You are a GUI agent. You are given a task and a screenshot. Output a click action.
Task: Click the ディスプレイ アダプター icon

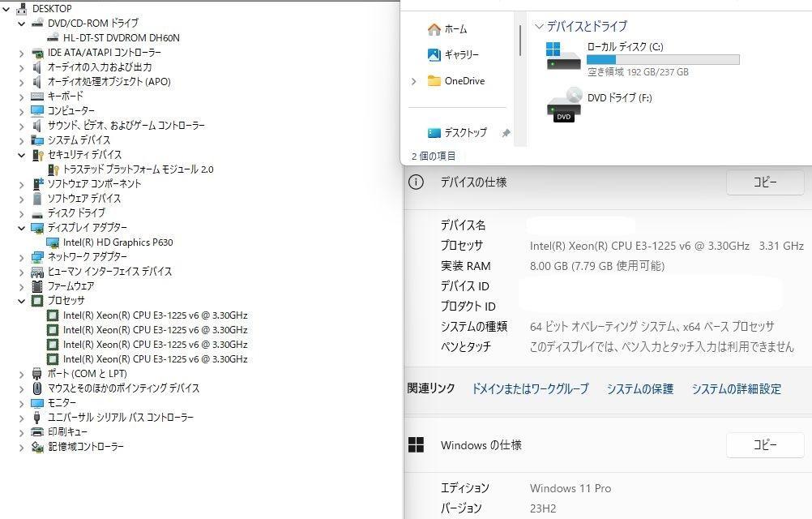(37, 227)
